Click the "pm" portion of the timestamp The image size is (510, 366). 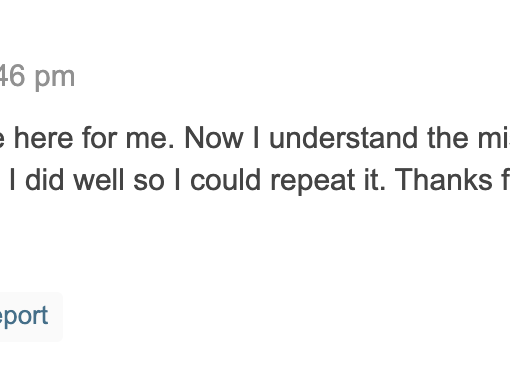tap(55, 79)
